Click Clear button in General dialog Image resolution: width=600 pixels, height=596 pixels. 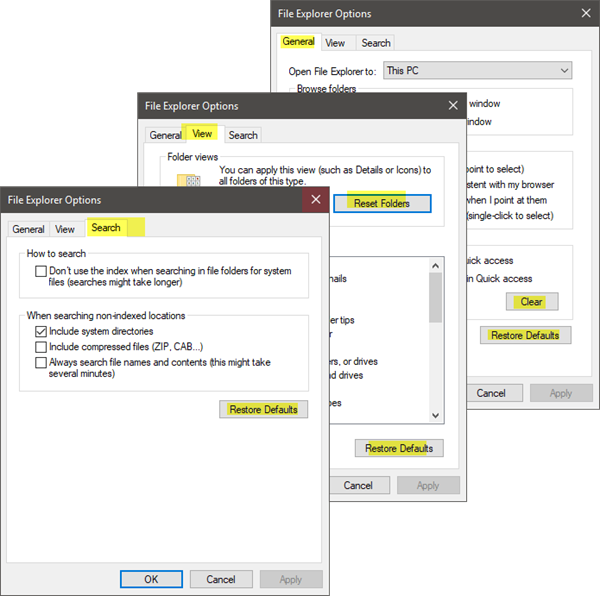tap(532, 301)
